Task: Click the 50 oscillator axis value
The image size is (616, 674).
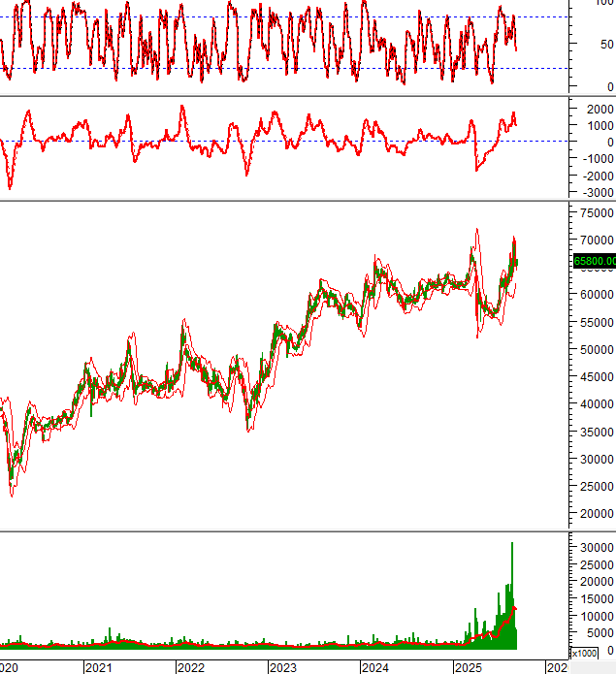Action: [606, 45]
